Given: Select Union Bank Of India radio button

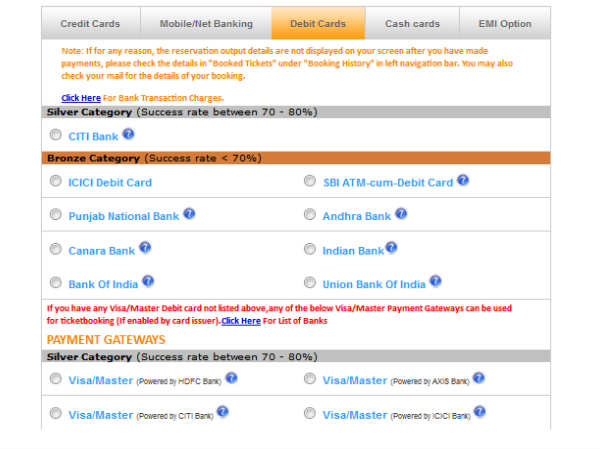Looking at the screenshot, I should [x=309, y=283].
